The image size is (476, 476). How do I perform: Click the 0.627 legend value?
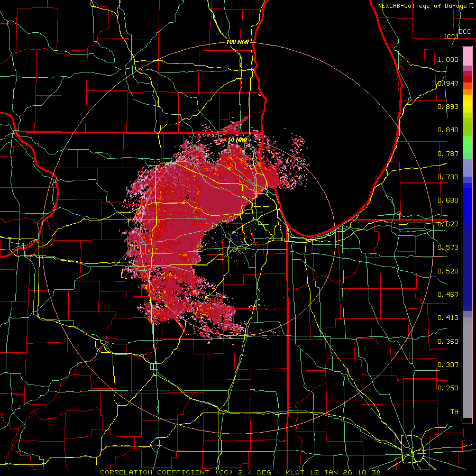click(448, 224)
